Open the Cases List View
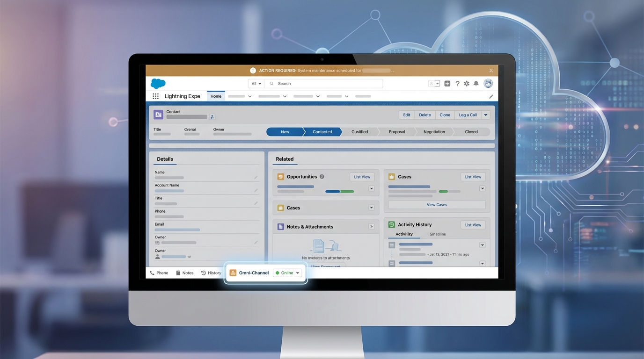This screenshot has width=644, height=359. (472, 177)
